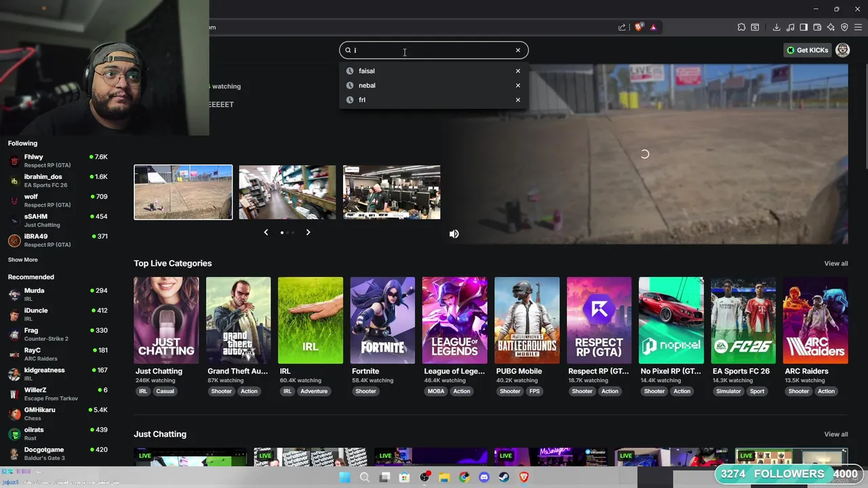Click the Get KICKs button
The height and width of the screenshot is (488, 868).
(x=807, y=50)
